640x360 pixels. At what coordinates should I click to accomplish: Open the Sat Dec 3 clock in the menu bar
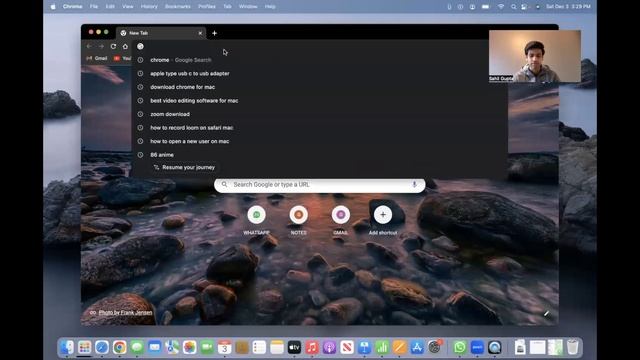pos(568,7)
